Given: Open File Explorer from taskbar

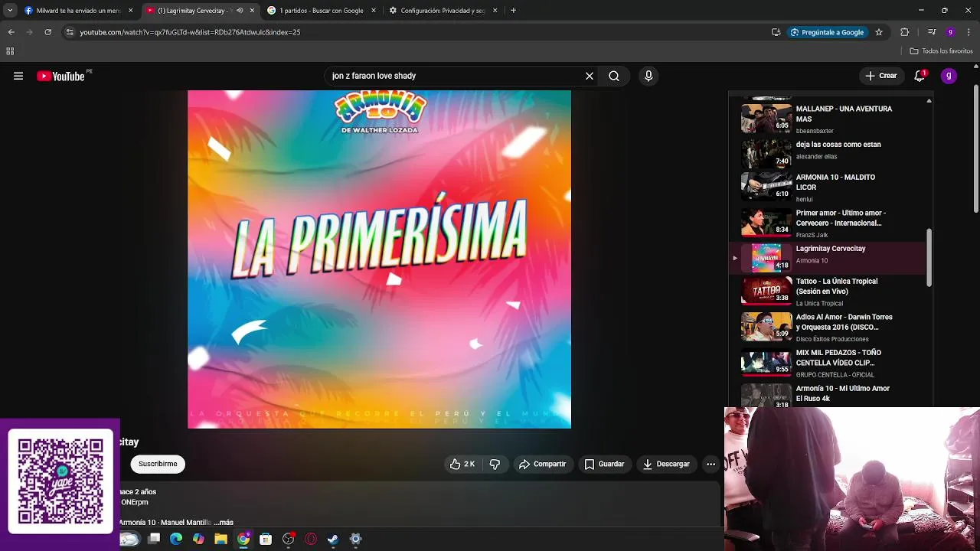Looking at the screenshot, I should (x=220, y=539).
